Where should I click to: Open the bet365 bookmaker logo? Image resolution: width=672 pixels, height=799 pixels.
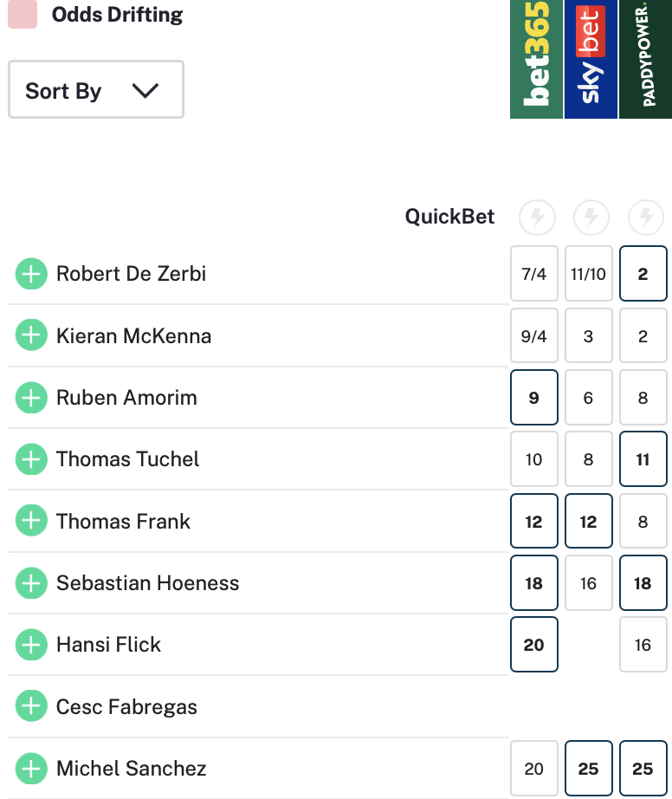tap(536, 59)
